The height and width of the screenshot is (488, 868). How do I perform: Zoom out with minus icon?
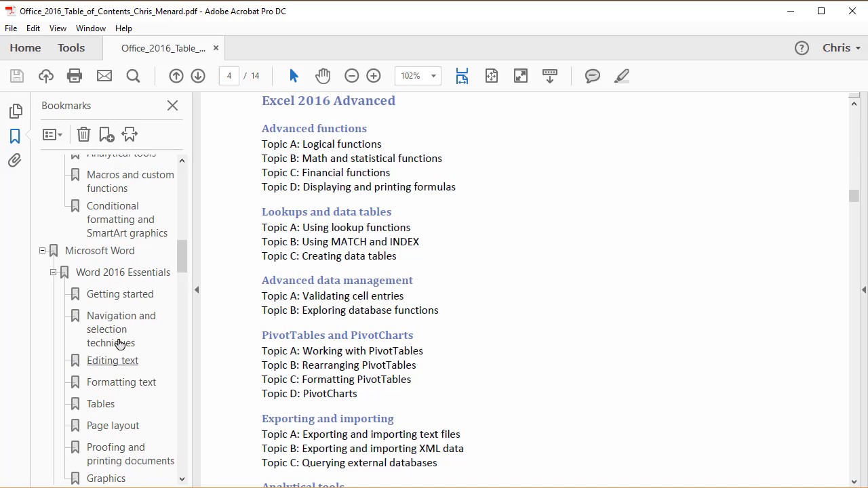pyautogui.click(x=351, y=76)
